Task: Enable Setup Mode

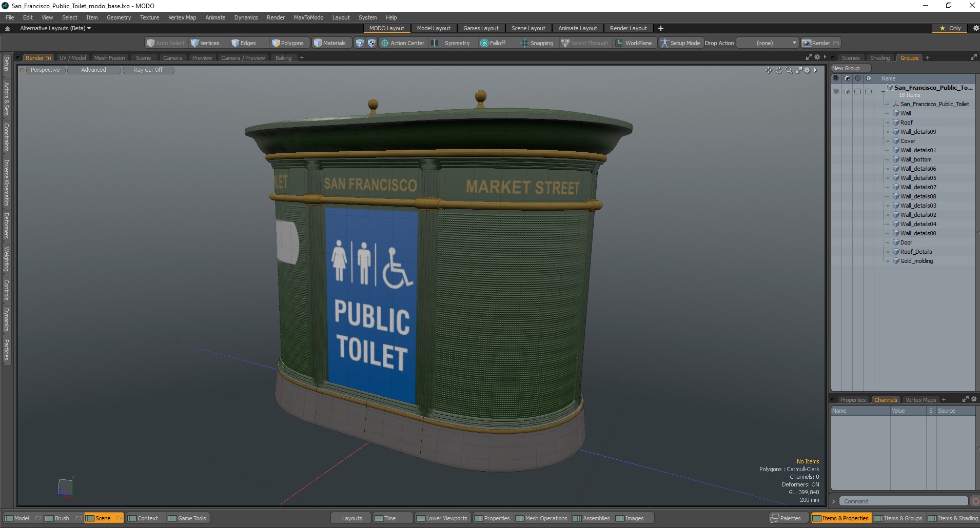Action: tap(680, 43)
